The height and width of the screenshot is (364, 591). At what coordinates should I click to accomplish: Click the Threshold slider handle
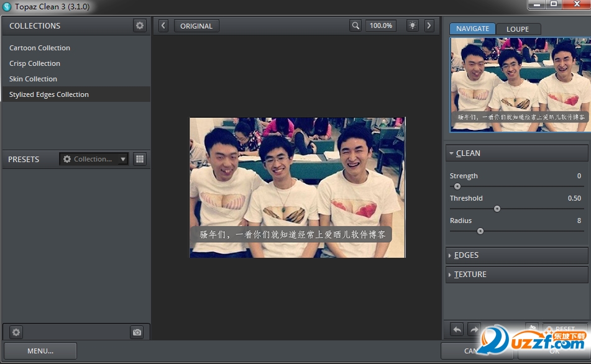[x=497, y=209]
